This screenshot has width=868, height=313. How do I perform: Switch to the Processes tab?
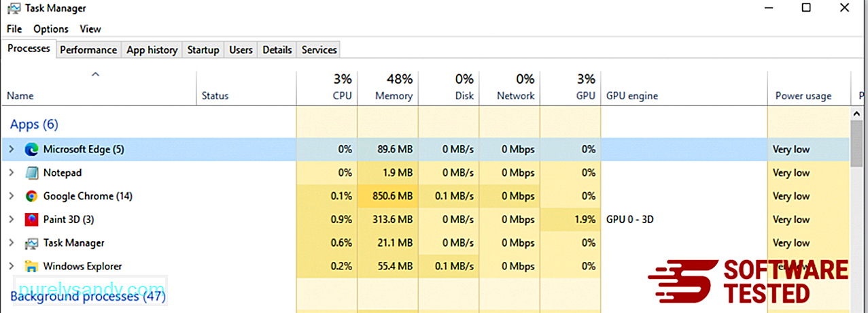pos(29,49)
